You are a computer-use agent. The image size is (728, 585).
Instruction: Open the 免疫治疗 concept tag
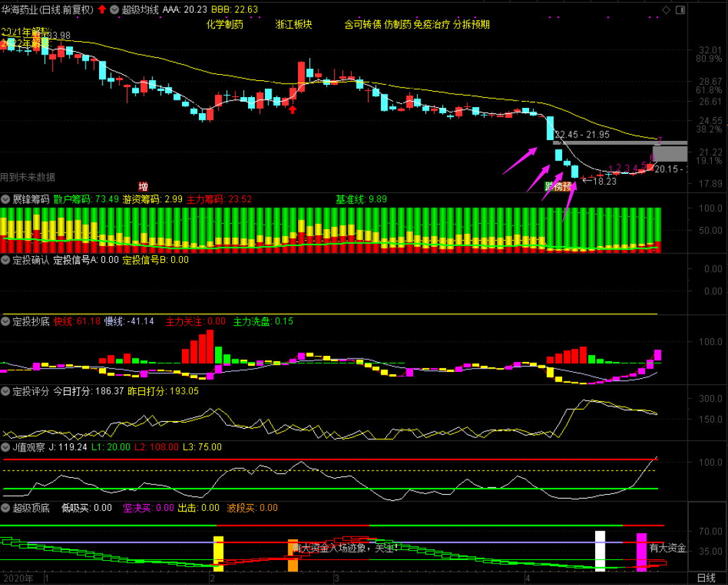pyautogui.click(x=432, y=25)
